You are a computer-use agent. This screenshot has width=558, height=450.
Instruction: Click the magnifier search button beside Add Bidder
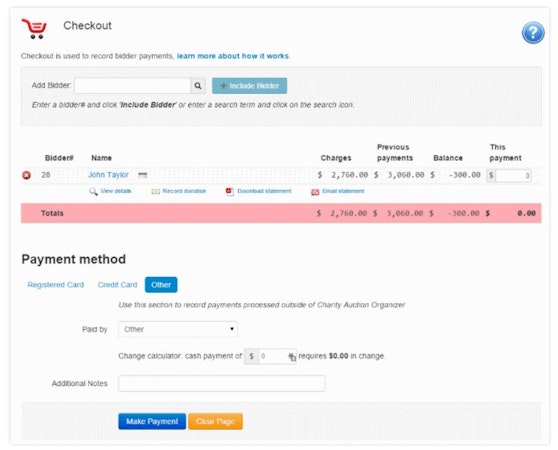pyautogui.click(x=198, y=86)
